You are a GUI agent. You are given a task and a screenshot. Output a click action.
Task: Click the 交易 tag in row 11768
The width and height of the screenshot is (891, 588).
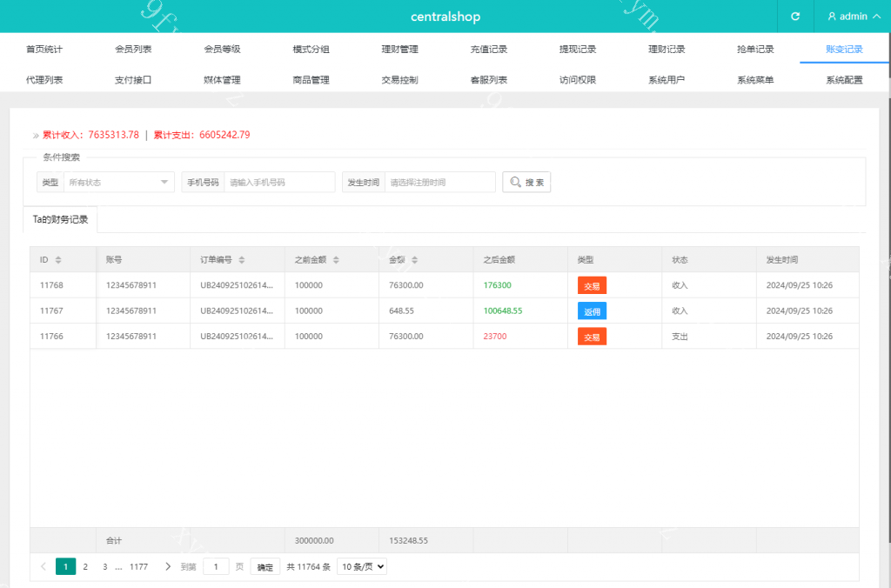point(592,286)
